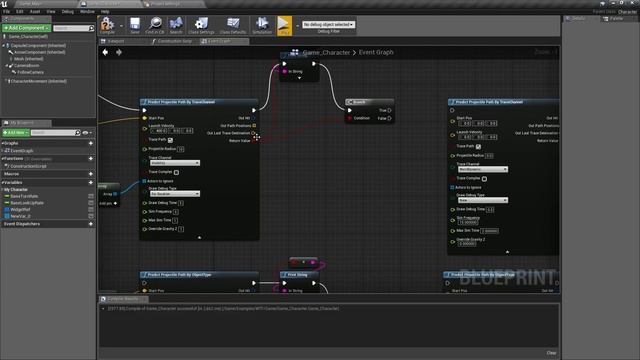Open the Debug menu
The width and height of the screenshot is (640, 360).
pyautogui.click(x=68, y=11)
